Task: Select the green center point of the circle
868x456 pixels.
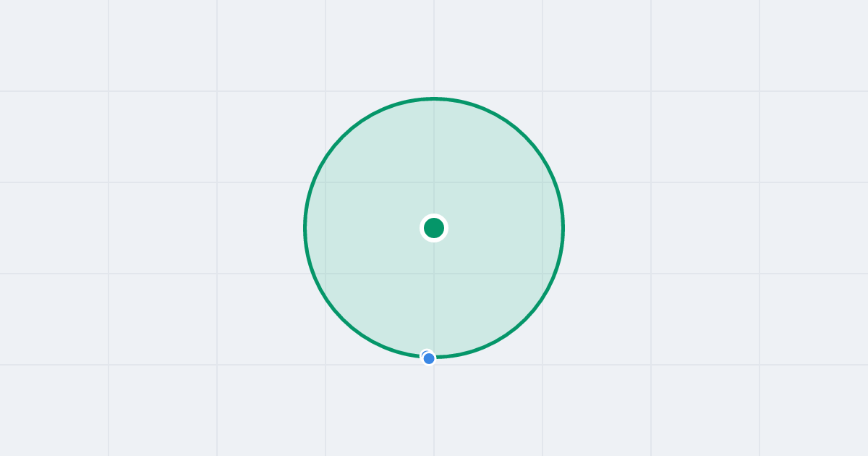Action: pyautogui.click(x=434, y=228)
